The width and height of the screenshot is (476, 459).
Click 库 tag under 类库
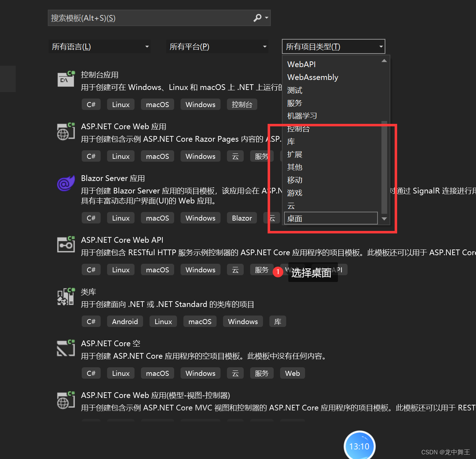point(278,322)
